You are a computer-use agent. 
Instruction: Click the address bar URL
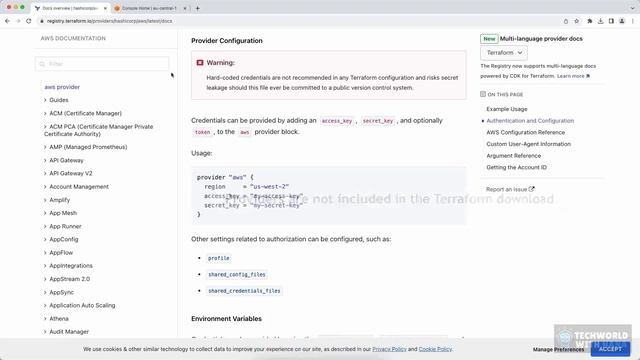click(x=109, y=21)
